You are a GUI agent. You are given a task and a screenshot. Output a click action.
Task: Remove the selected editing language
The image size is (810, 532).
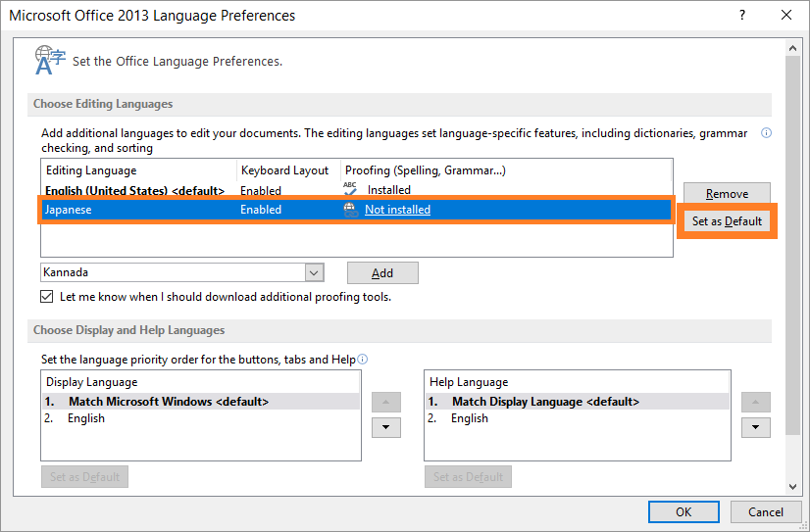tap(727, 194)
